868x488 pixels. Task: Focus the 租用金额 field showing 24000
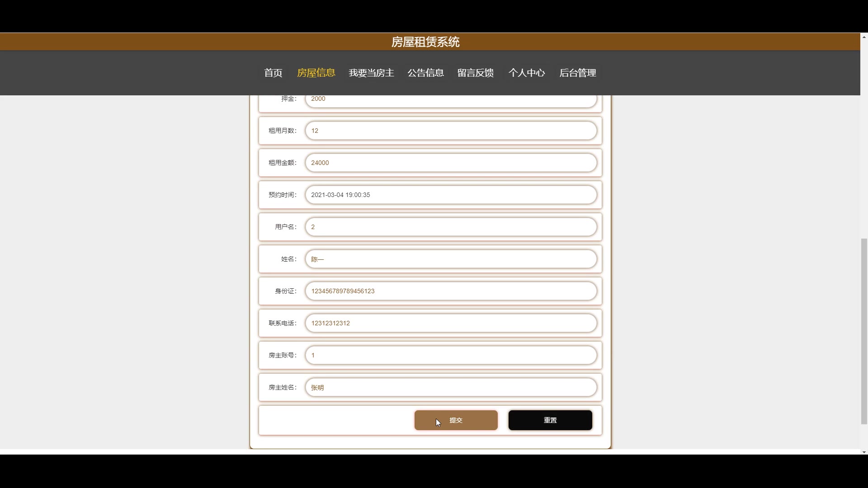pyautogui.click(x=451, y=163)
